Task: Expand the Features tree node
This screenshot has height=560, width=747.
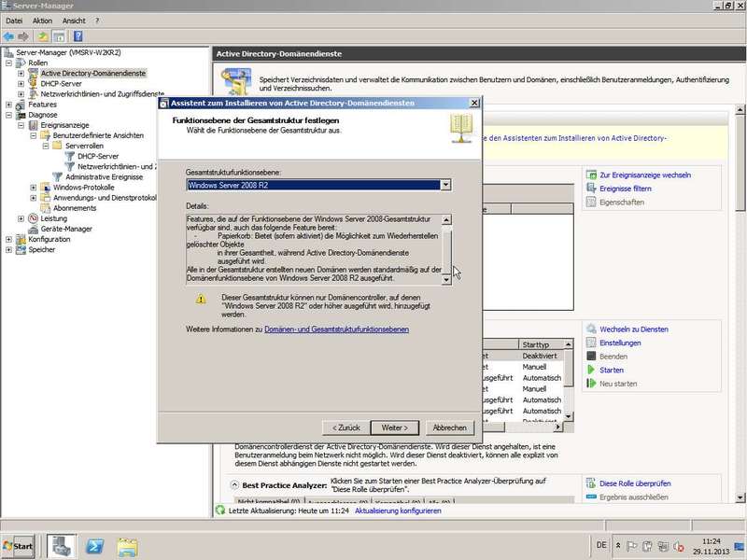Action: point(9,105)
